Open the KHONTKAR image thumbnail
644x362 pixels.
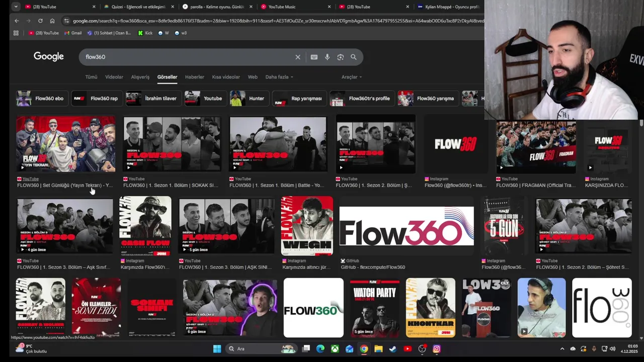(x=431, y=308)
